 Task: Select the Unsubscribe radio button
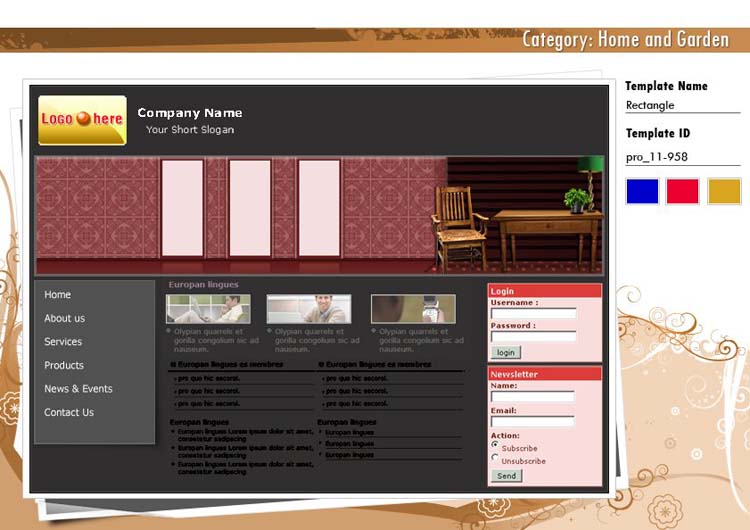click(495, 458)
